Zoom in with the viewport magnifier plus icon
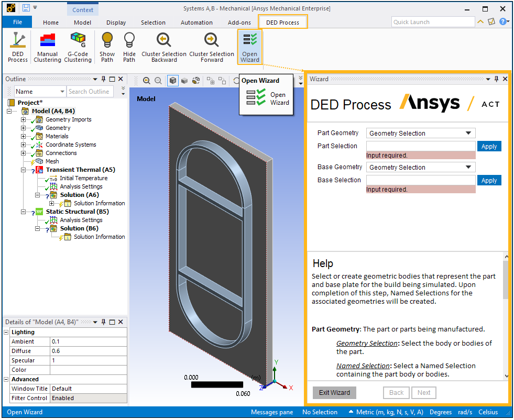Screen dimensions: 514x420 point(147,81)
